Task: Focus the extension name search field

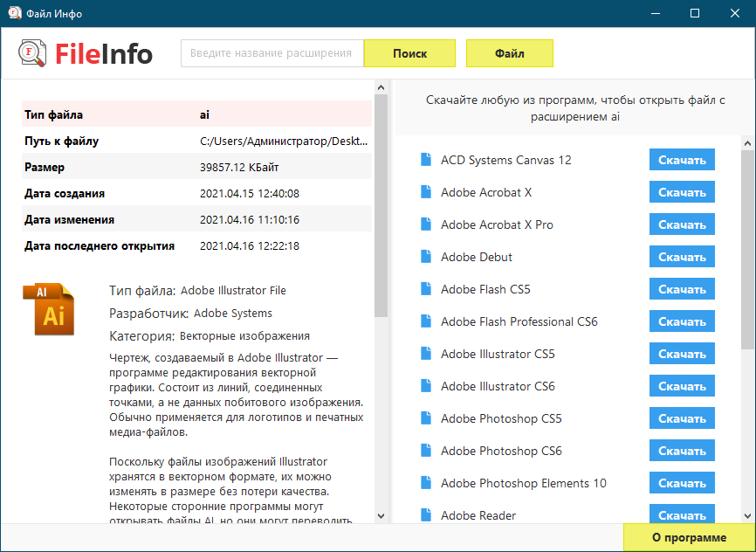Action: (x=271, y=53)
